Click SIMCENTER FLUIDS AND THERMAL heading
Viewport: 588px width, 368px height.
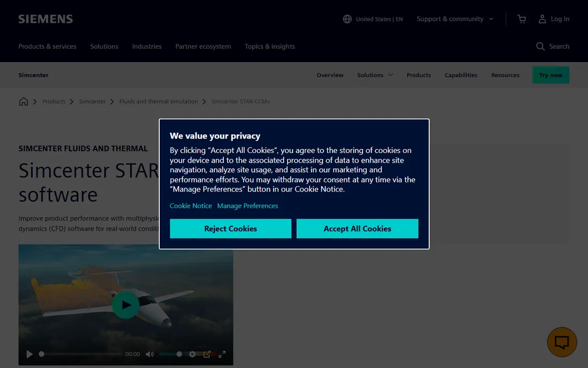[x=83, y=149]
